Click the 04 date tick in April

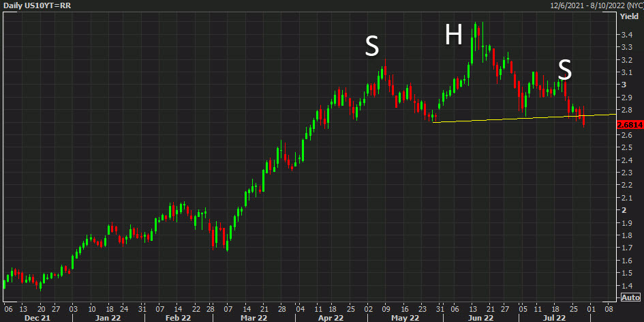coord(300,308)
